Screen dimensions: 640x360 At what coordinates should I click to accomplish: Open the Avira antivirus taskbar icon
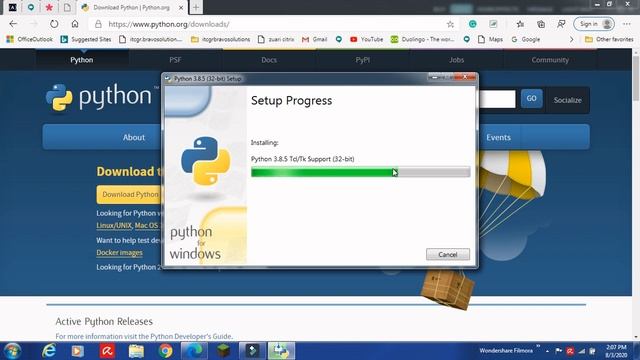[107, 351]
